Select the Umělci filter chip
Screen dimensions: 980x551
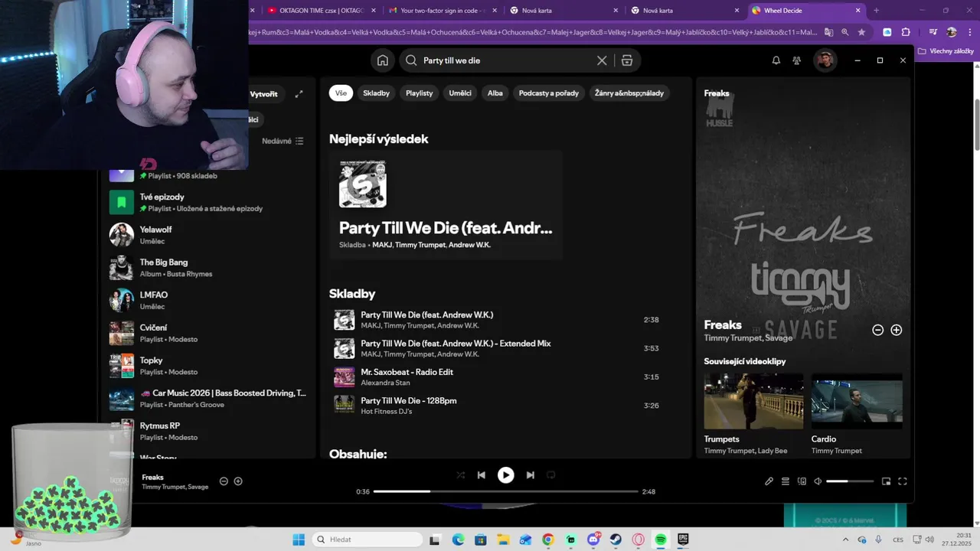[460, 93]
